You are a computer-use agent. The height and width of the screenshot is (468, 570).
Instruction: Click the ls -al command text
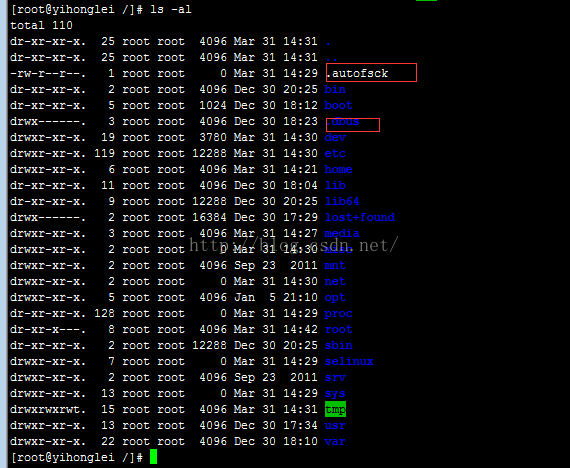[x=171, y=9]
